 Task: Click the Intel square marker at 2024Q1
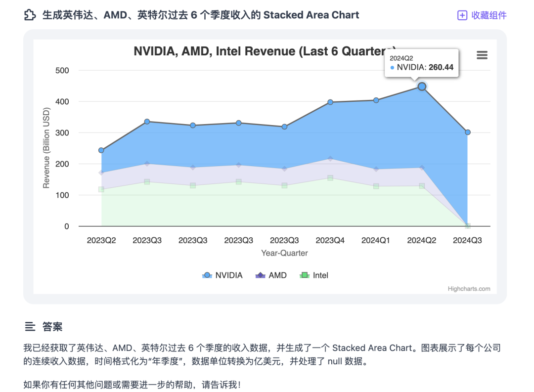coord(376,186)
